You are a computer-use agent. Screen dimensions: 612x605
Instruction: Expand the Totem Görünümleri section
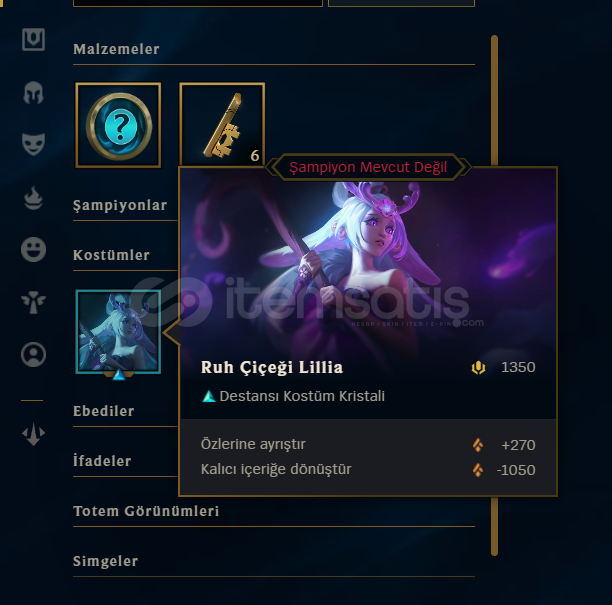click(146, 511)
